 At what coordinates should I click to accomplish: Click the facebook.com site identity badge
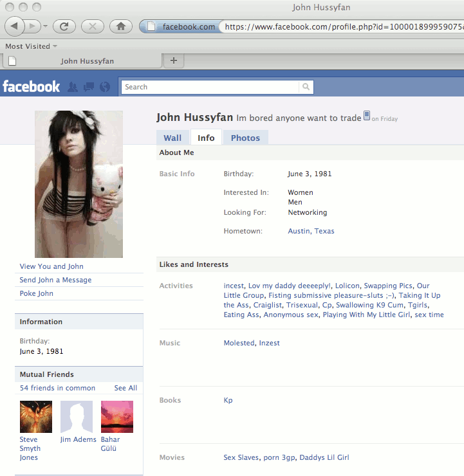click(181, 27)
